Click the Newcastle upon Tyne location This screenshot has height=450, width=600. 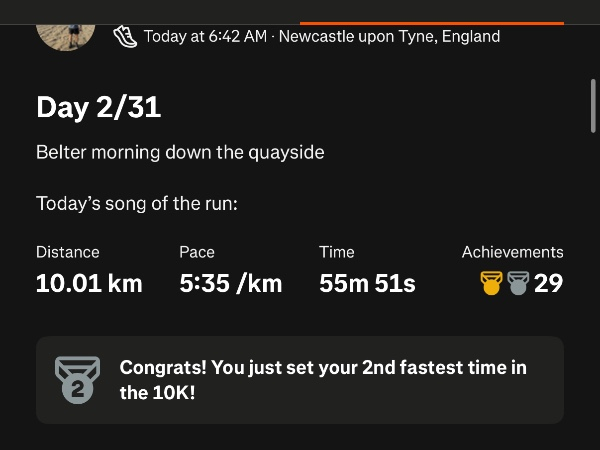point(389,37)
